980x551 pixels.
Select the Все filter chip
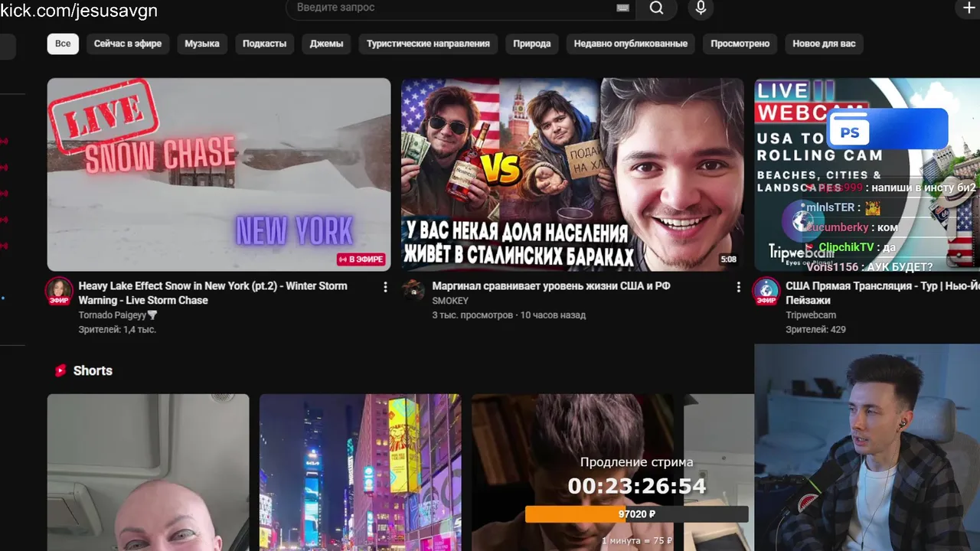(x=63, y=44)
